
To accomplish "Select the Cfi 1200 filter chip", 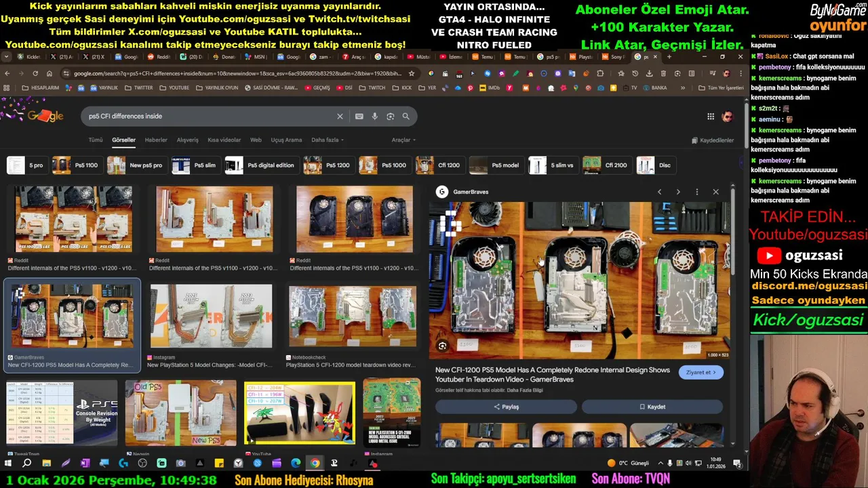I will click(440, 165).
